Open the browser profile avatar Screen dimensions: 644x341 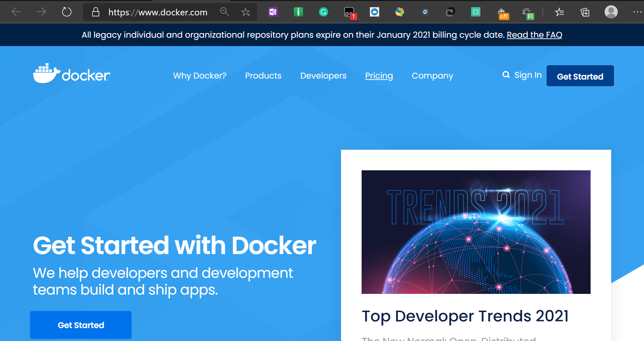coord(611,12)
